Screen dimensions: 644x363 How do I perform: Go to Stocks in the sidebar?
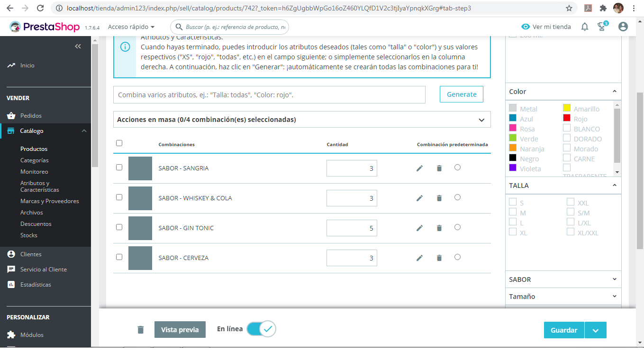coord(29,235)
